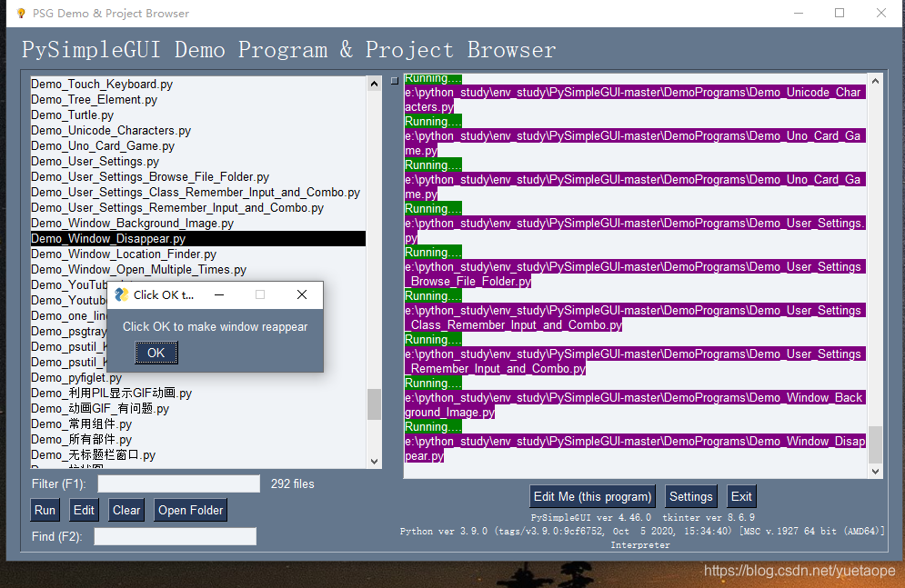Screen dimensions: 905x588
Task: Click the file list scrollbar up arrow
Action: pyautogui.click(x=374, y=85)
